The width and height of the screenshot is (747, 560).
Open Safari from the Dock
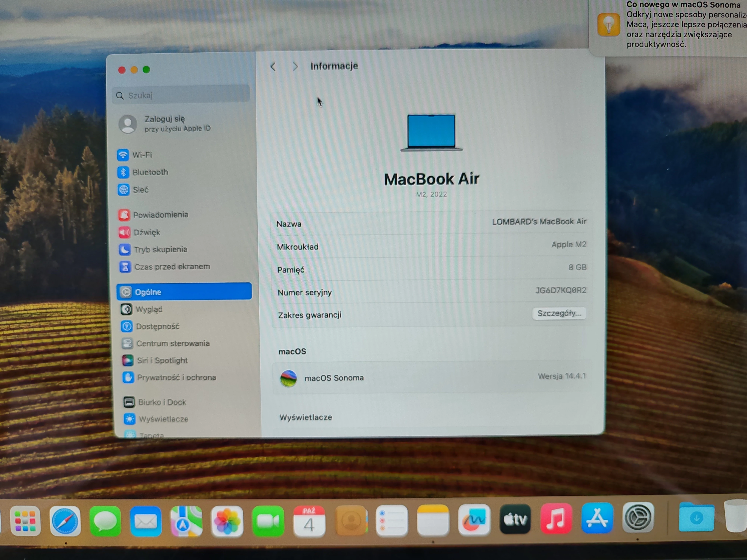(x=65, y=521)
